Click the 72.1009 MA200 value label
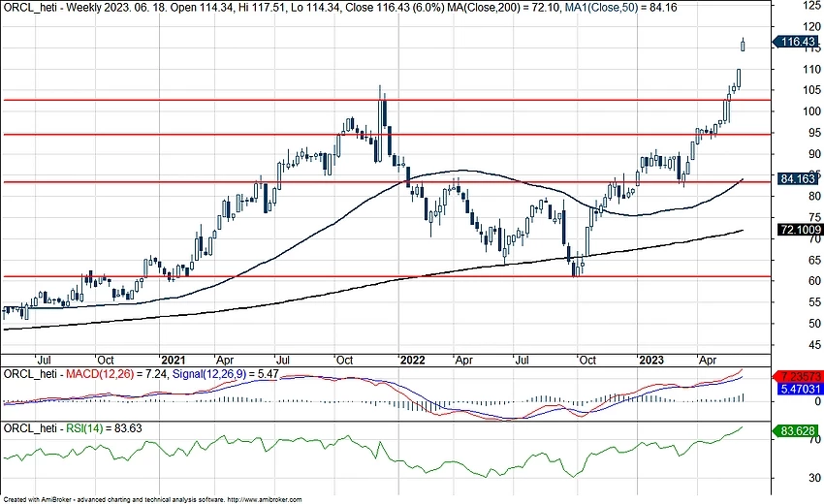The width and height of the screenshot is (824, 504). point(800,230)
